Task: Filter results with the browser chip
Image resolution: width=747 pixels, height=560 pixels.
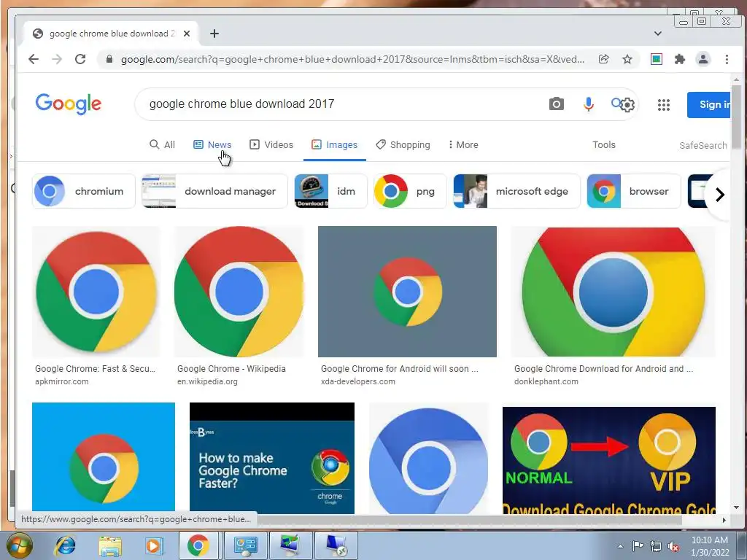Action: (x=634, y=191)
